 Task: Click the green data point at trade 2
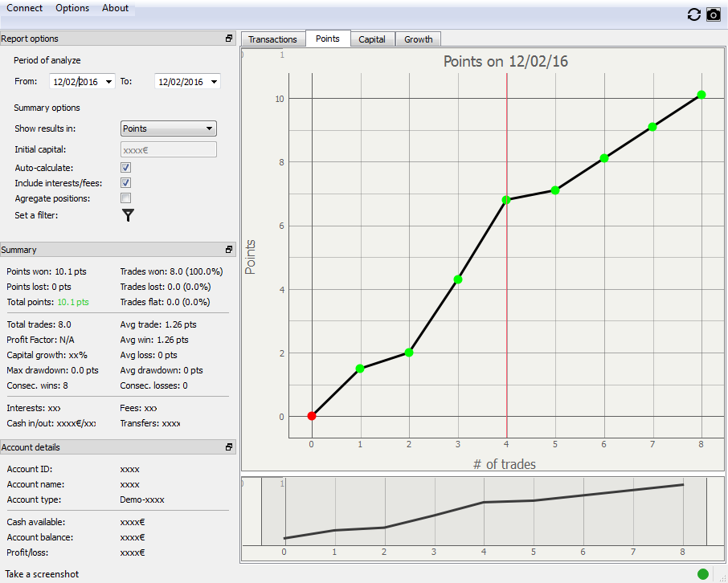409,353
